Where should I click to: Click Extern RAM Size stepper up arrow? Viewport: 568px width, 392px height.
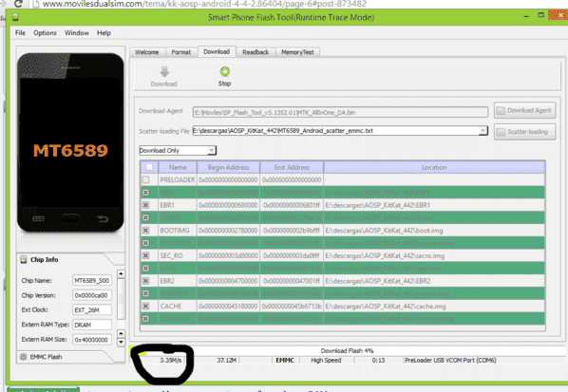122,333
